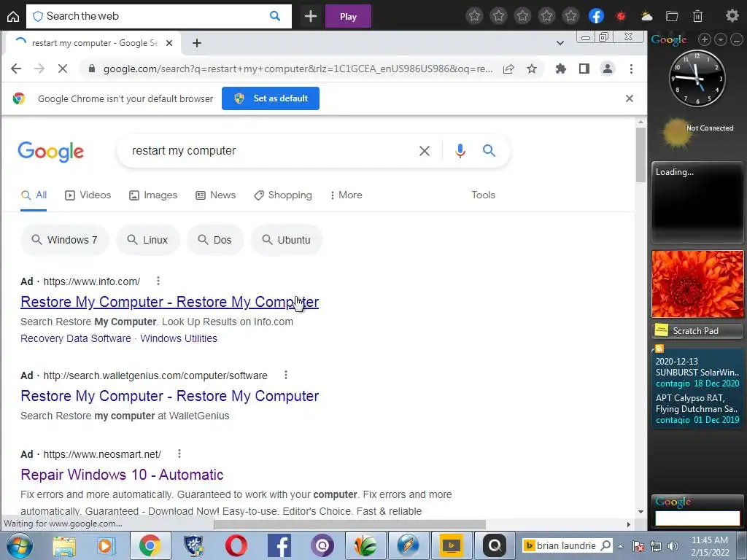Screen dimensions: 747x560
Task: Click the page vertical scrollbar thumb
Action: [640, 155]
